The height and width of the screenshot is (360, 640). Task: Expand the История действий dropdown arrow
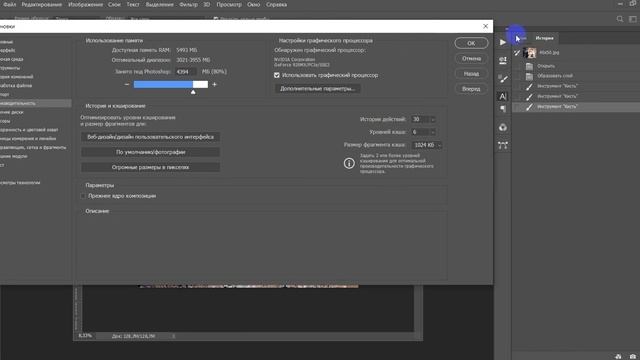pos(433,120)
